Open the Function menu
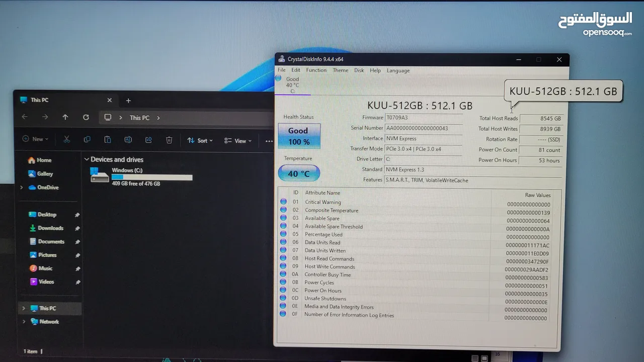 [316, 70]
